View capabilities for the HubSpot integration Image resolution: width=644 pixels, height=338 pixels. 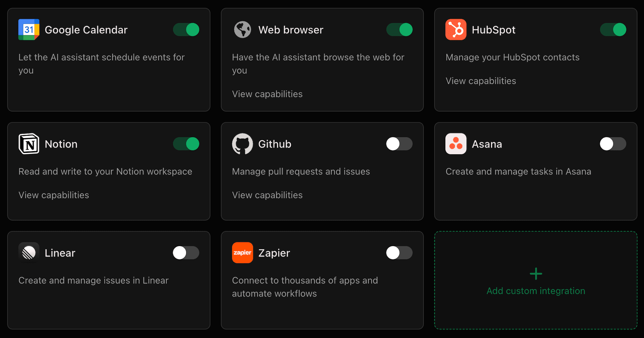click(481, 81)
